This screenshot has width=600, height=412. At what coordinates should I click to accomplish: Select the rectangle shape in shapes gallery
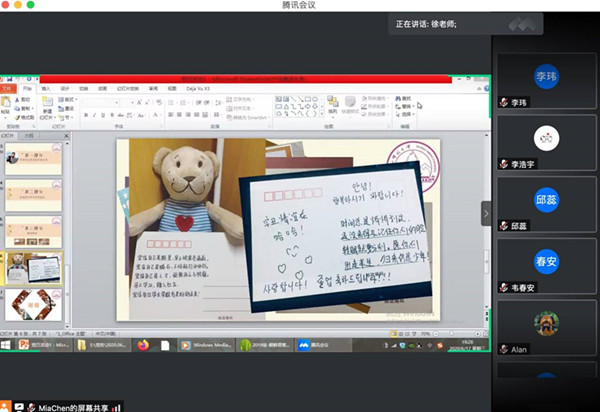point(307,99)
